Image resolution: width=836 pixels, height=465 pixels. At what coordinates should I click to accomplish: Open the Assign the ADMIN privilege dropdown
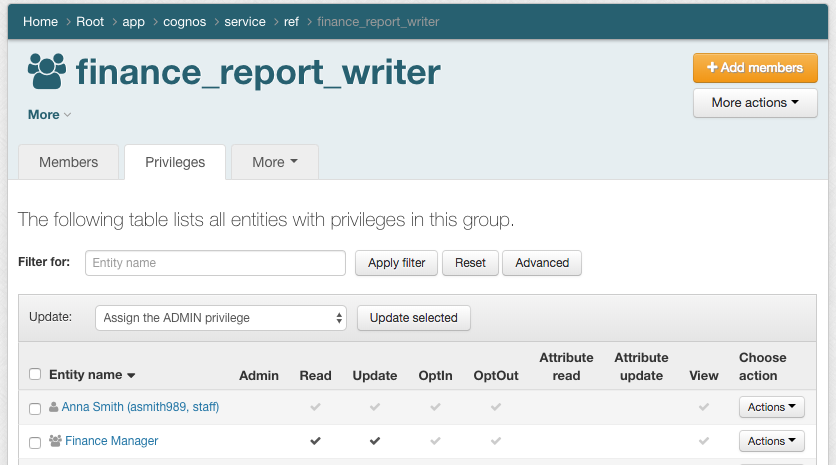point(220,318)
